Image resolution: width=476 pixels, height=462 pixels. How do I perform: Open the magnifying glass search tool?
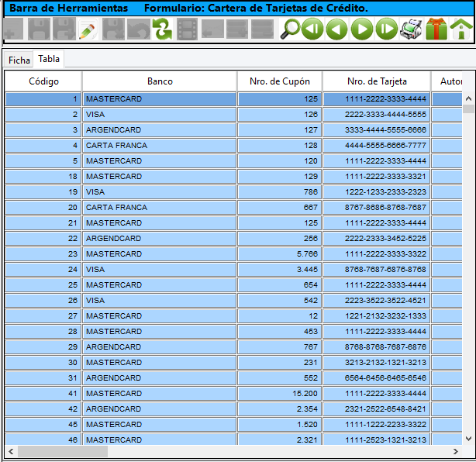(x=290, y=30)
